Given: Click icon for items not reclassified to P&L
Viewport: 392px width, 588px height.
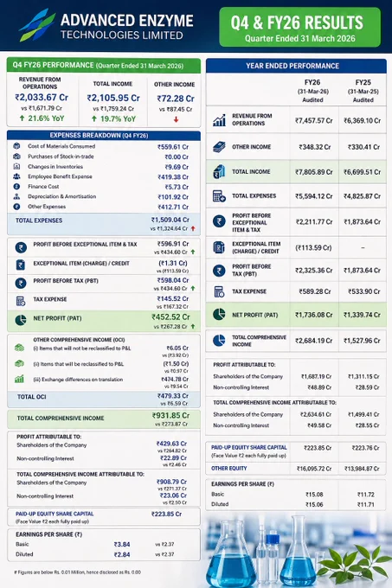Looking at the screenshot, I should click(19, 348).
